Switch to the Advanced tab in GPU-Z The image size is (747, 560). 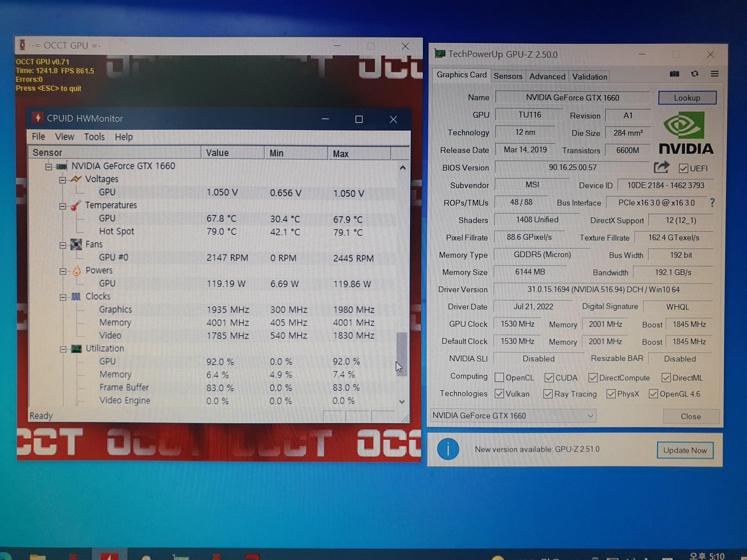coord(547,77)
